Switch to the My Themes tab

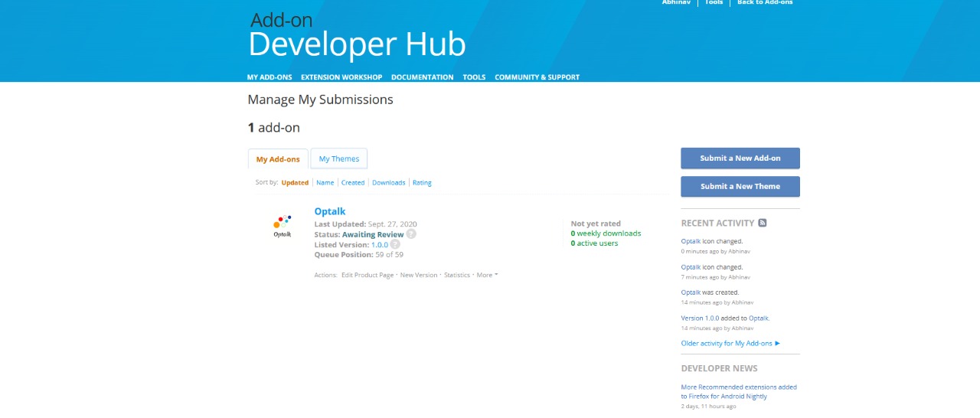tap(339, 158)
